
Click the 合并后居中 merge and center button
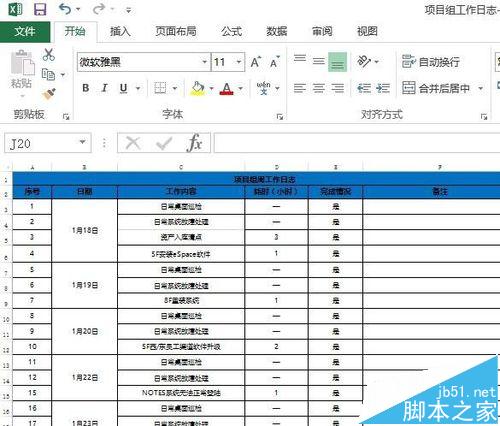pos(436,88)
